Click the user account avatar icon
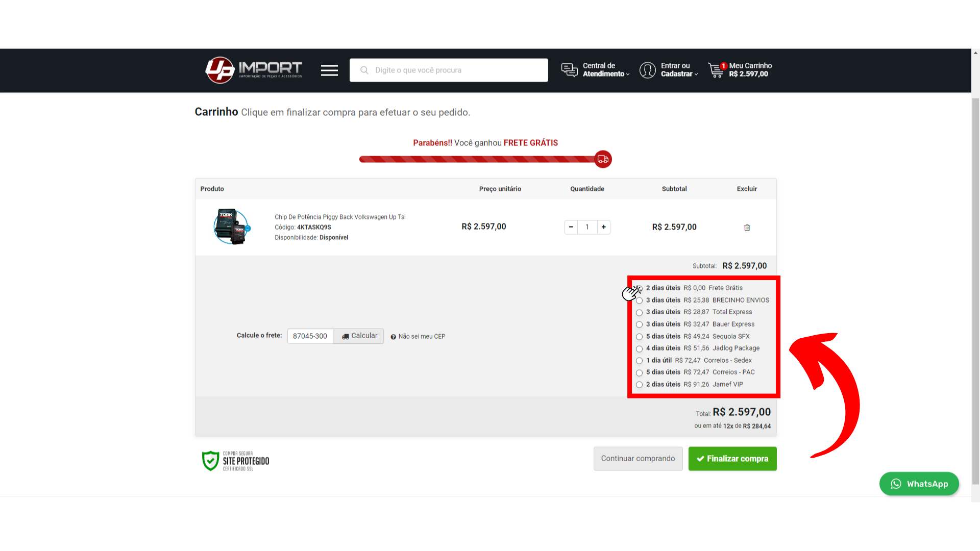The width and height of the screenshot is (980, 551). (x=647, y=70)
